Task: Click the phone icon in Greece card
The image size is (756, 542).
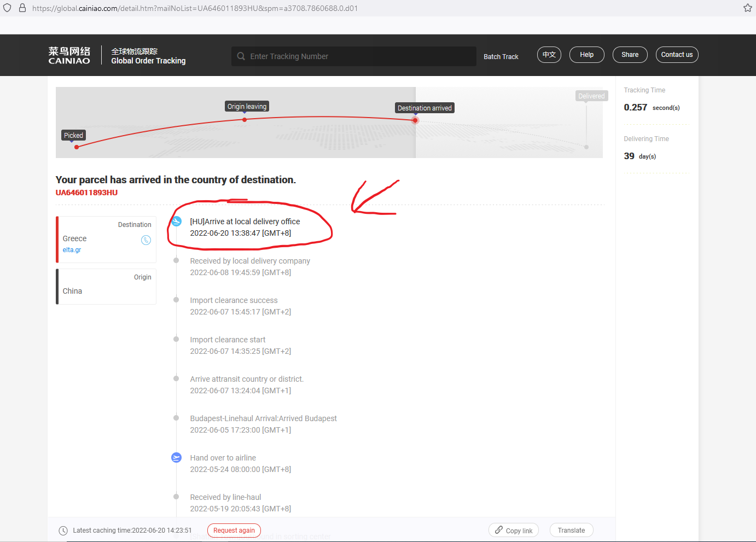Action: (x=146, y=240)
